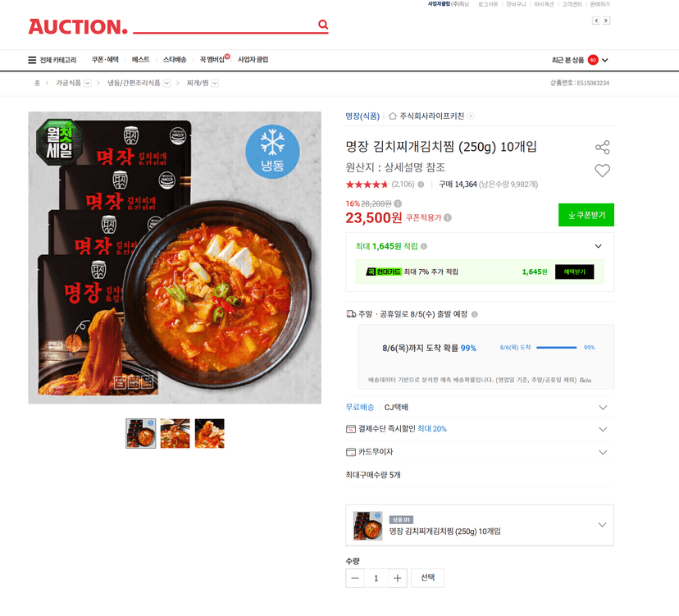Add product to wishlist with heart icon
Viewport: 679px width, 616px height.
pos(603,171)
